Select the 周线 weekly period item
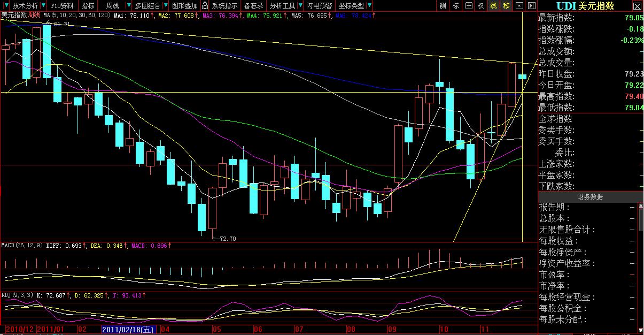The width and height of the screenshot is (644, 335). tap(113, 6)
